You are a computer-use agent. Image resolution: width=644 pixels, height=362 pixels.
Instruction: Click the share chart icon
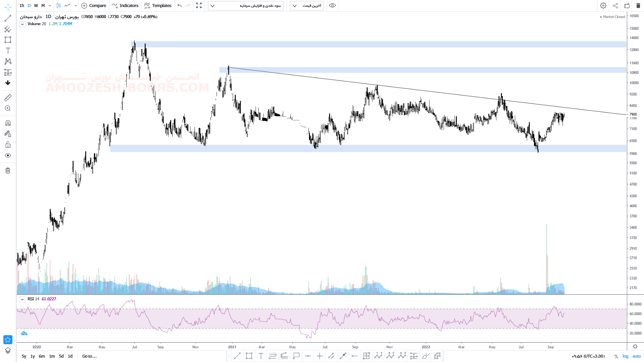[615, 6]
